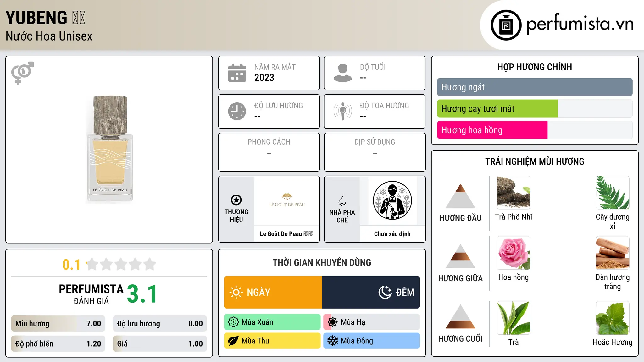Choose the Mùa Đông season bar
The width and height of the screenshot is (644, 362).
point(372,341)
